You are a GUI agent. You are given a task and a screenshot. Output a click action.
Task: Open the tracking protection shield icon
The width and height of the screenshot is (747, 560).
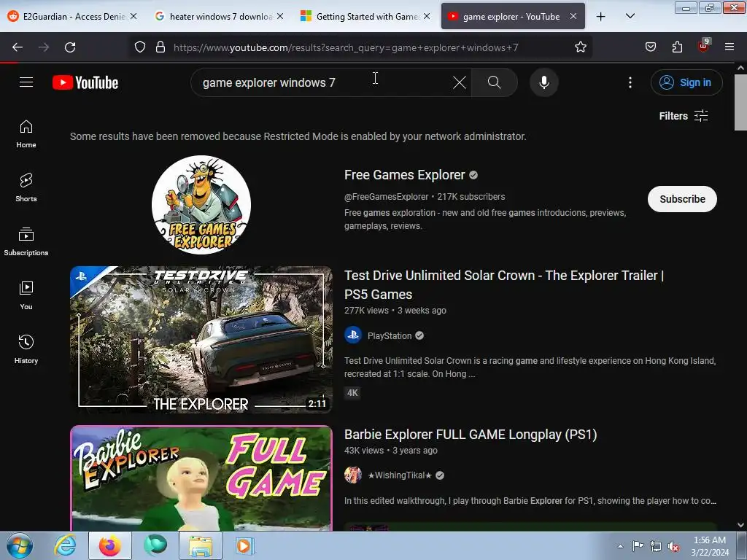point(139,47)
